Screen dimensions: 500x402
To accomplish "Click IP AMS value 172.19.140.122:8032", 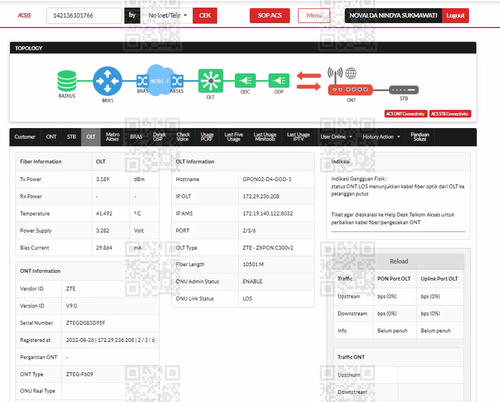I will pyautogui.click(x=268, y=213).
